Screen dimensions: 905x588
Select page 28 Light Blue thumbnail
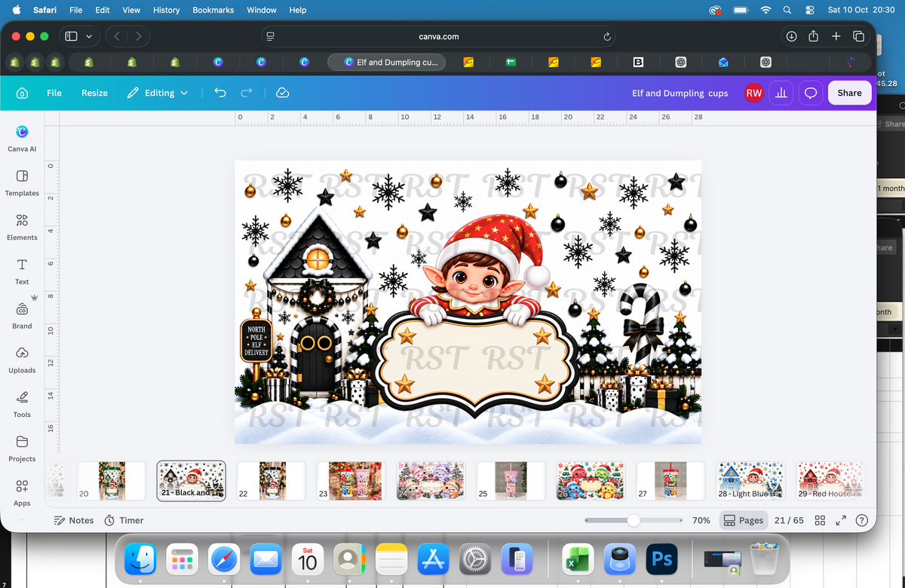[750, 481]
